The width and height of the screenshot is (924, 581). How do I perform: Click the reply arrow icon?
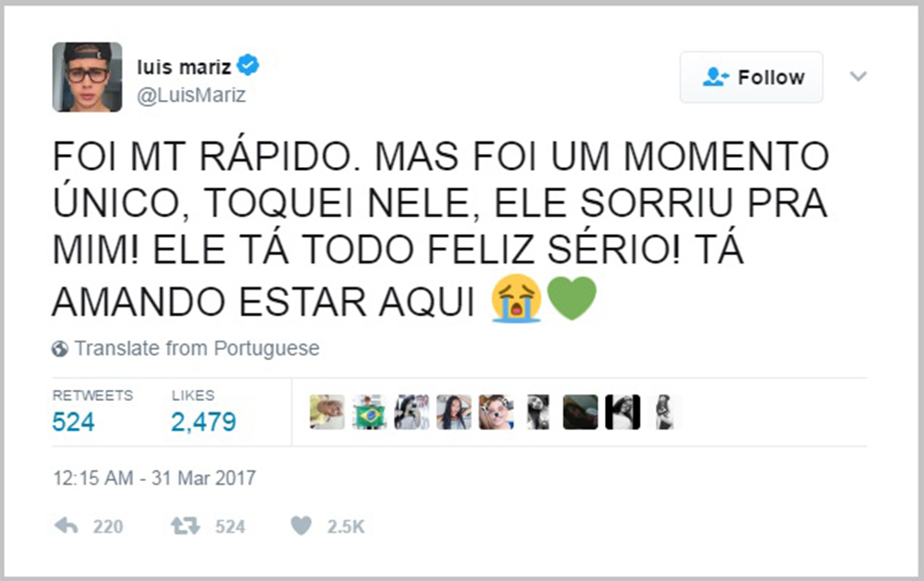pos(66,526)
